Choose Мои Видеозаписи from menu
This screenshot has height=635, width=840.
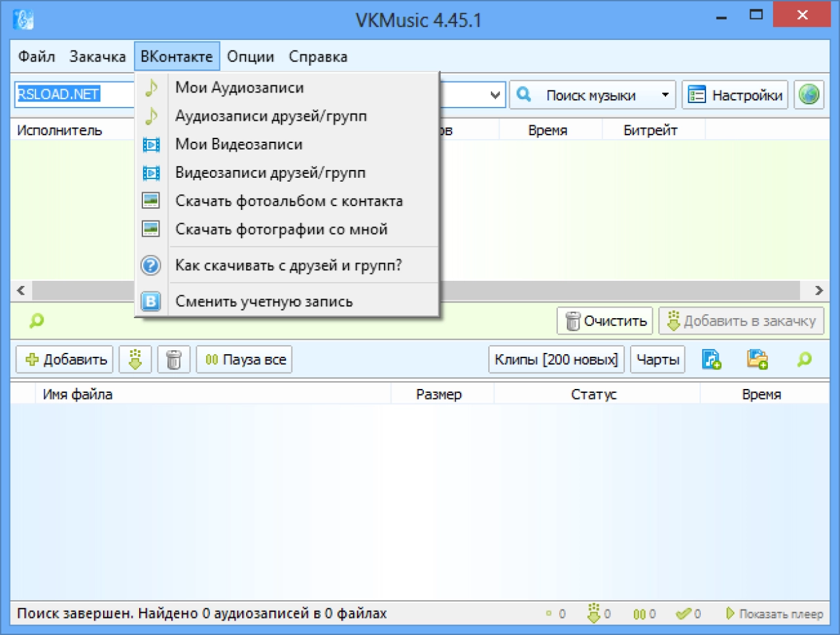point(287,144)
